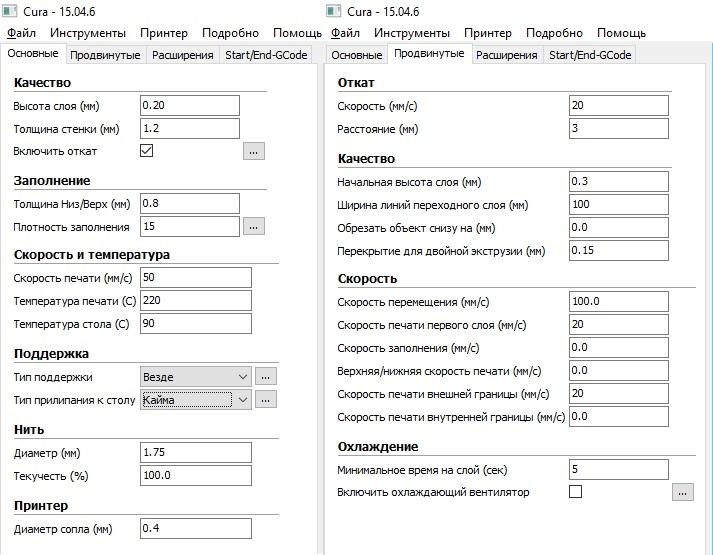Open retraction settings ellipsis button

[253, 151]
